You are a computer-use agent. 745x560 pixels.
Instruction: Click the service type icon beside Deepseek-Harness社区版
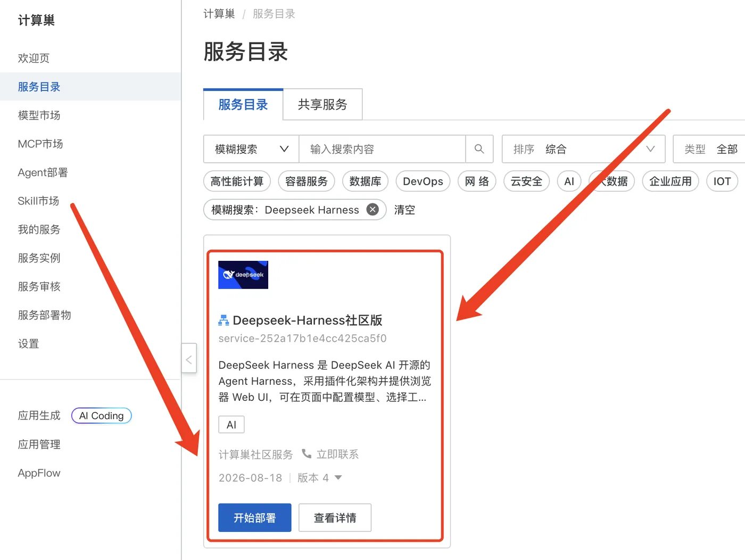coord(223,320)
